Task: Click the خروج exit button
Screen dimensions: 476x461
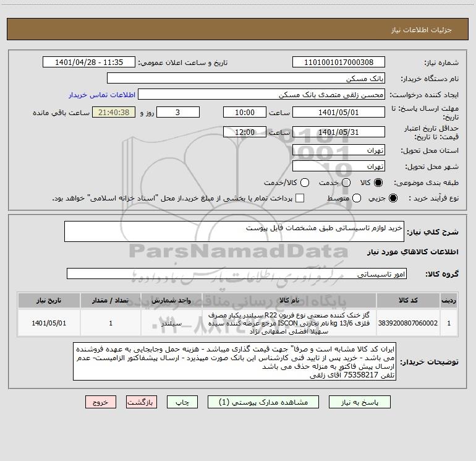Action: tap(101, 402)
